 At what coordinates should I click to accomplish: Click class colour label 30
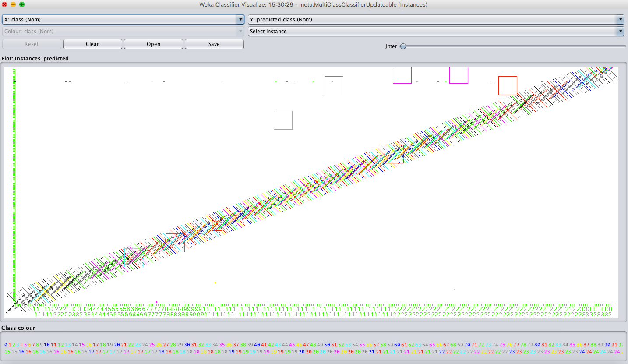pos(187,345)
